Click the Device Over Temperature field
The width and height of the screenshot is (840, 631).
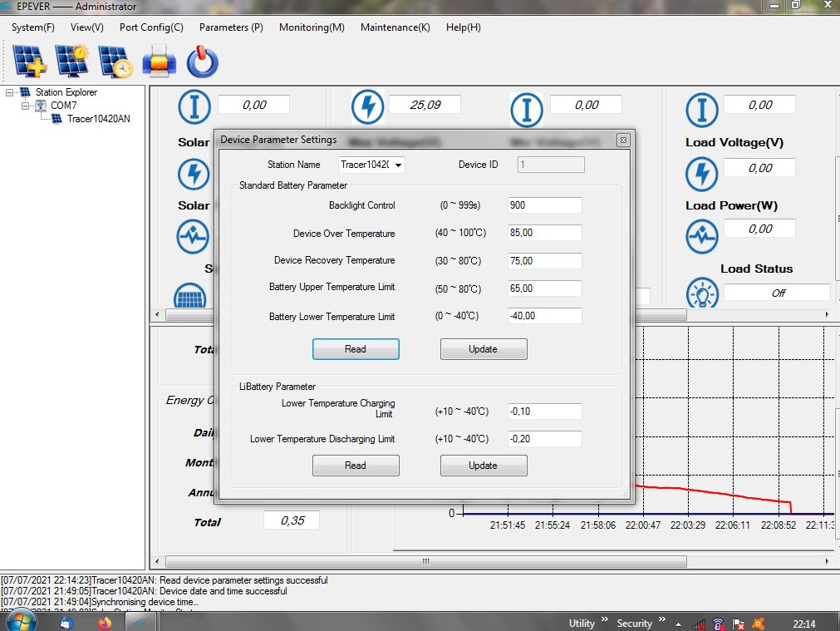tap(544, 233)
